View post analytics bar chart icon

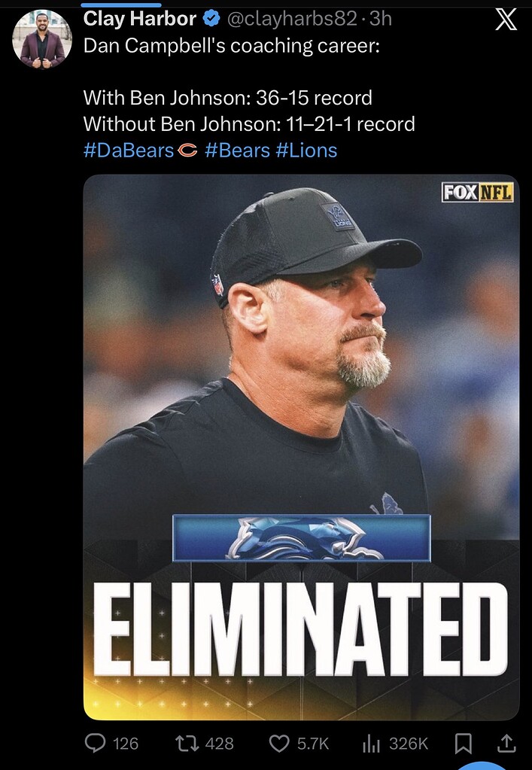point(372,744)
